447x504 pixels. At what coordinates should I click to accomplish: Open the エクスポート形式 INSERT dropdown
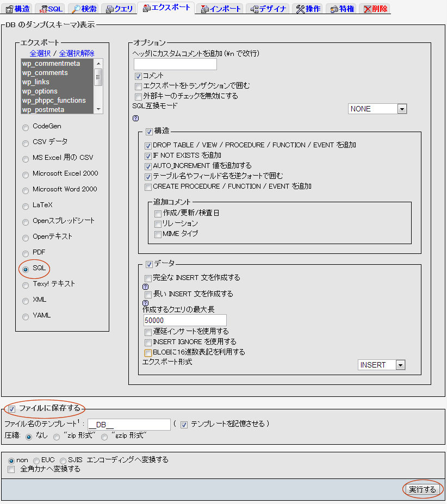pos(381,365)
